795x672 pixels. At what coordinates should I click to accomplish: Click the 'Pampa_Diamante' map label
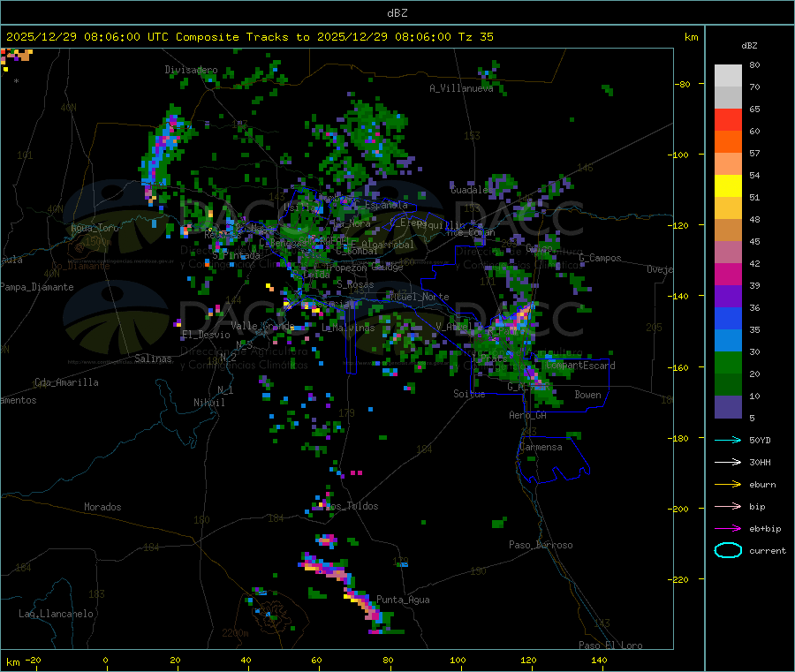coord(37,287)
